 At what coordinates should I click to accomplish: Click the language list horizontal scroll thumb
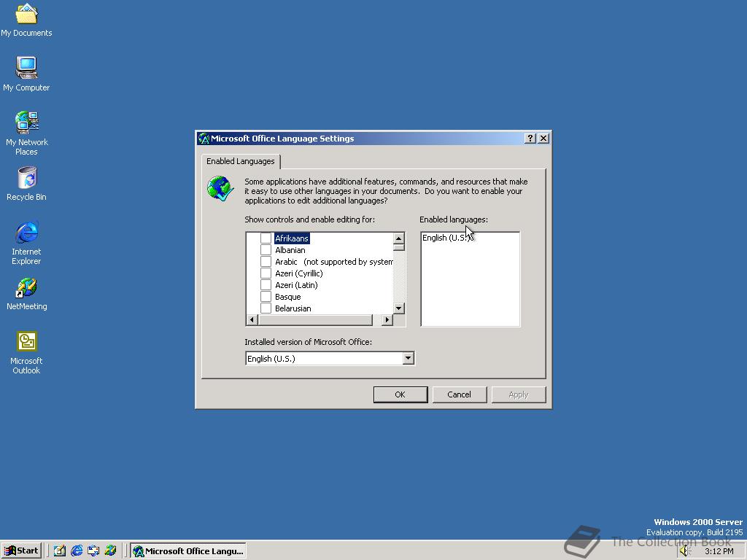coord(315,320)
